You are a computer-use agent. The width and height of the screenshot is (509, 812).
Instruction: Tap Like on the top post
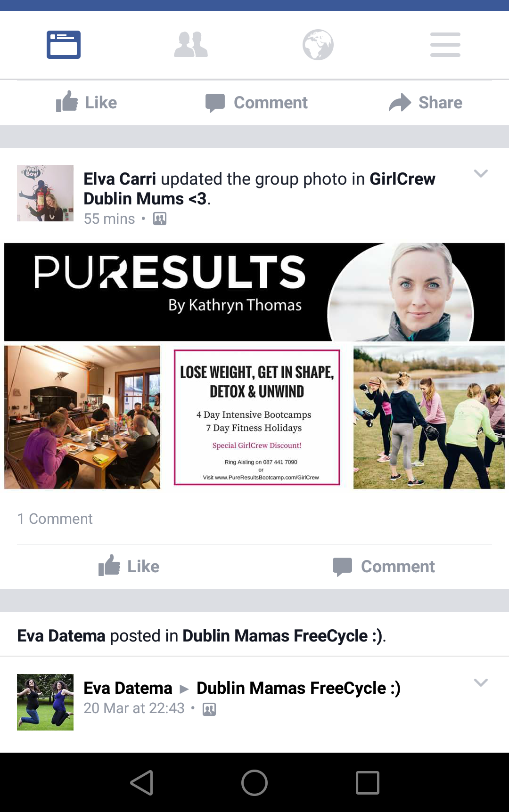click(x=86, y=102)
